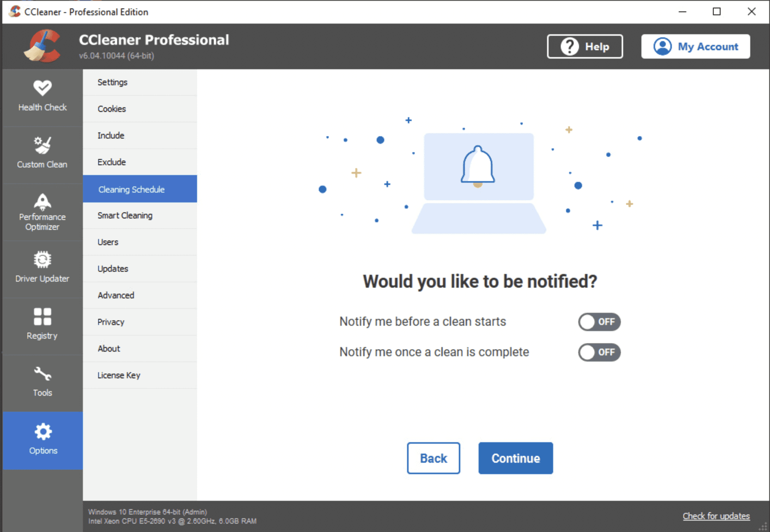Screen dimensions: 770x532
Task: Open the Advanced options section
Action: [x=116, y=295]
